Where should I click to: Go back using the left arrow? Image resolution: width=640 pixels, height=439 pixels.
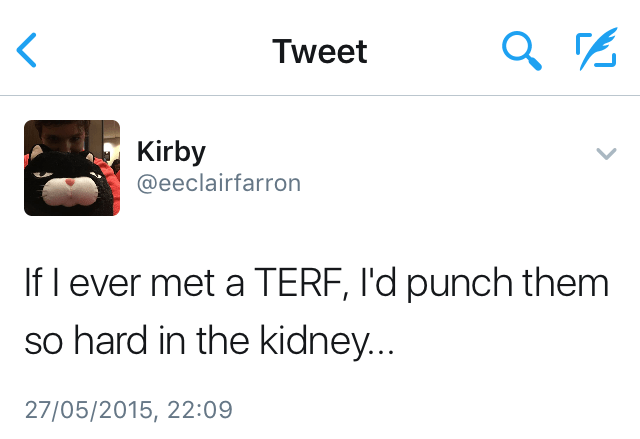coord(27,50)
